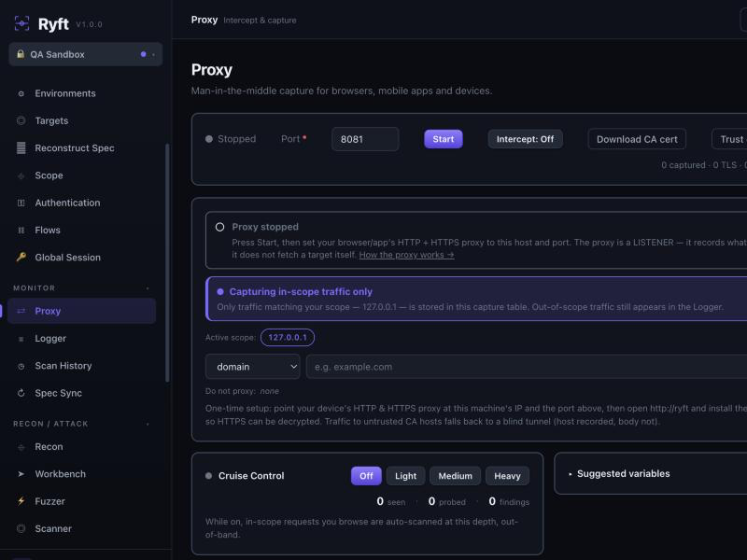Click the Proxy arrows icon in sidebar
This screenshot has width=747, height=560.
[21, 311]
